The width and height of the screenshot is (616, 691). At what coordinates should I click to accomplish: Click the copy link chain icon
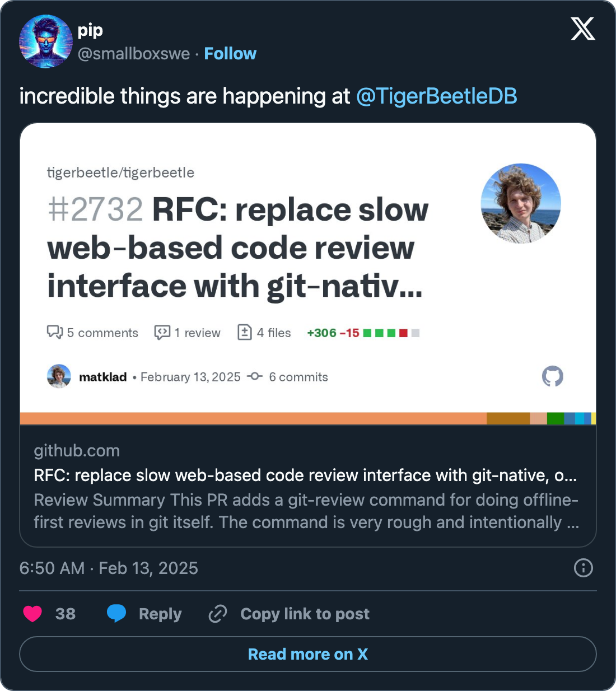pyautogui.click(x=217, y=614)
